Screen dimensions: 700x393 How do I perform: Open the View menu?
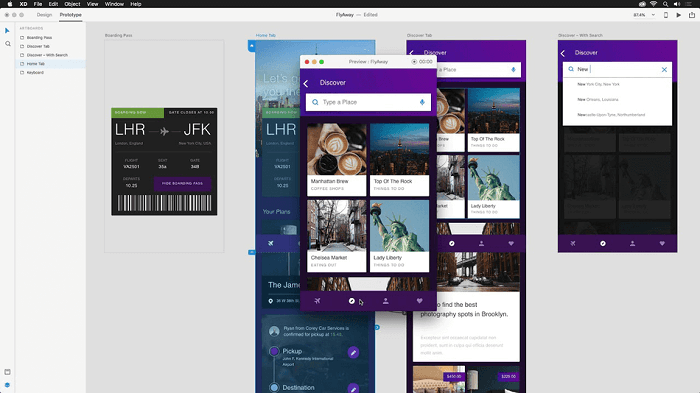[92, 4]
